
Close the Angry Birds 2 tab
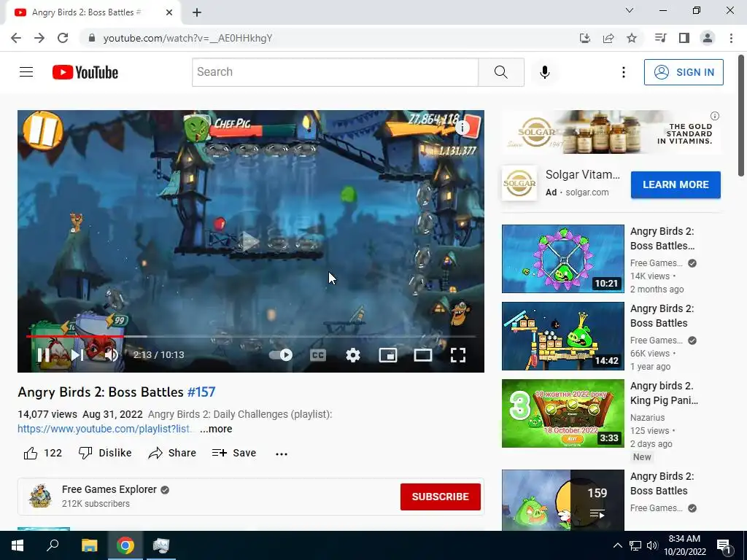[169, 12]
